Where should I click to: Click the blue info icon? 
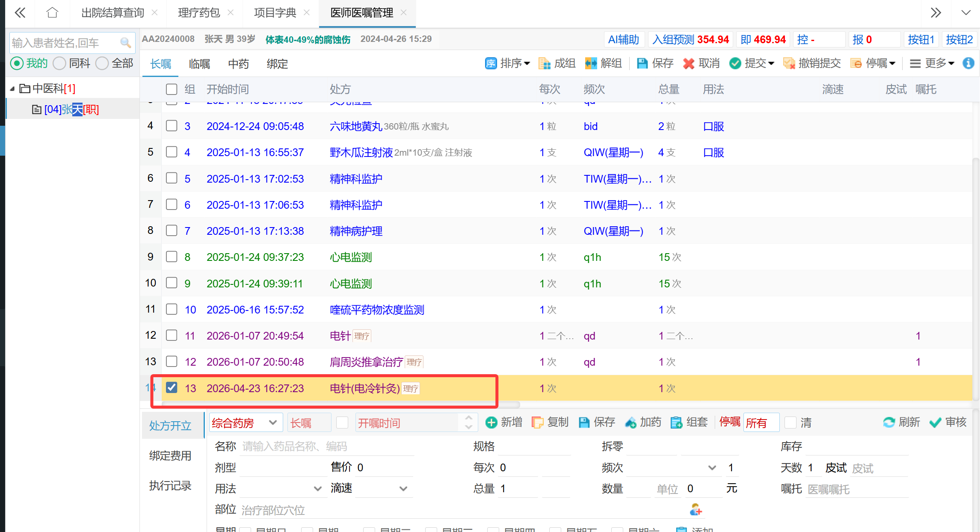[x=968, y=63]
